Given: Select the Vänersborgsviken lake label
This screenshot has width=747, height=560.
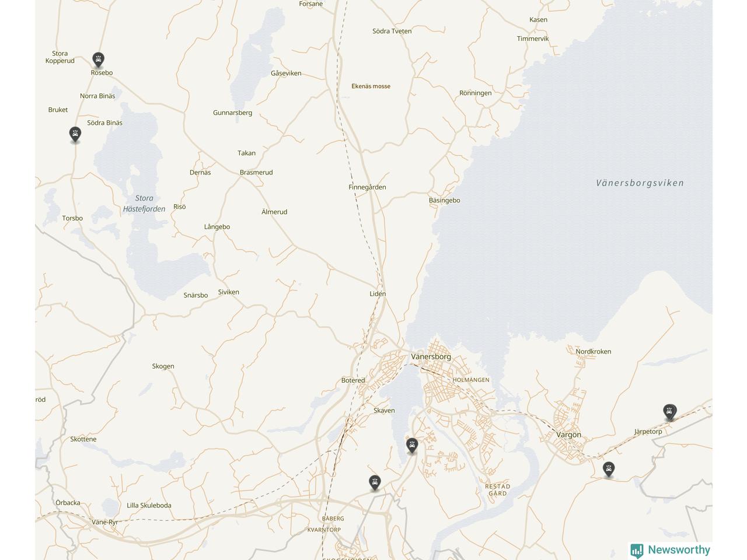Looking at the screenshot, I should pyautogui.click(x=640, y=183).
